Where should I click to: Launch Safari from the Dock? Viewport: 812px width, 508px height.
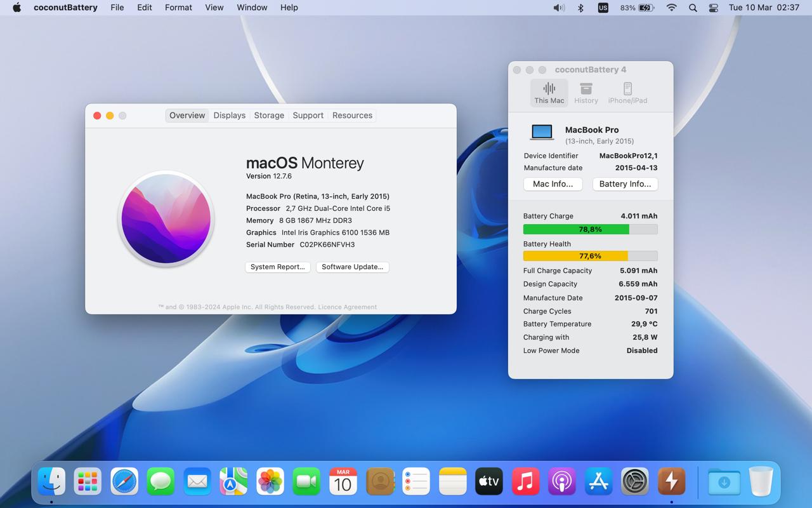coord(124,481)
